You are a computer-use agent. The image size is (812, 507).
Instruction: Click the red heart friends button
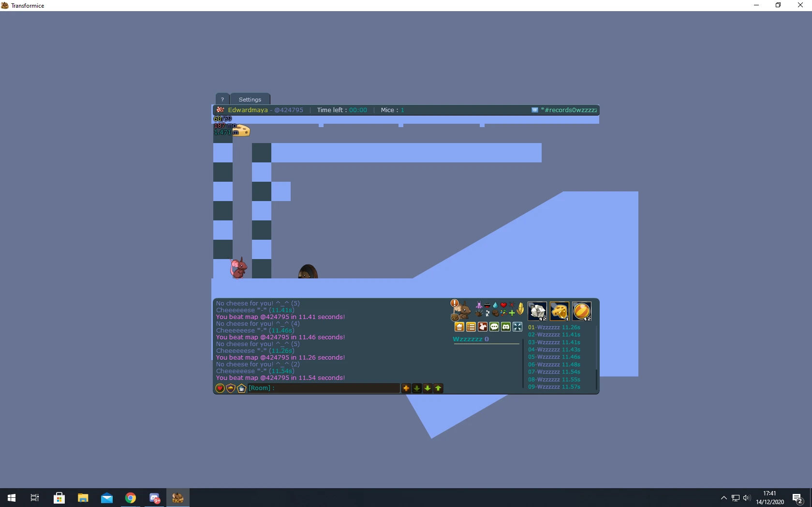tap(220, 388)
